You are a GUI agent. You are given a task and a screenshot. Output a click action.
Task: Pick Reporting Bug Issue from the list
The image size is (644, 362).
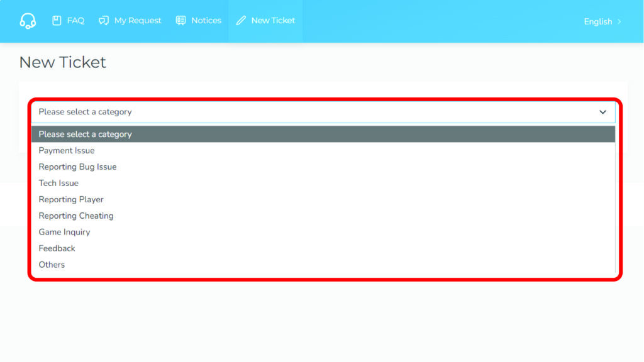click(77, 167)
